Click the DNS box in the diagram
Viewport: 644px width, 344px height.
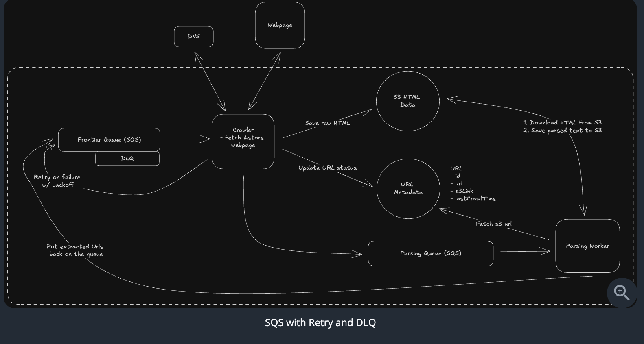pyautogui.click(x=194, y=37)
